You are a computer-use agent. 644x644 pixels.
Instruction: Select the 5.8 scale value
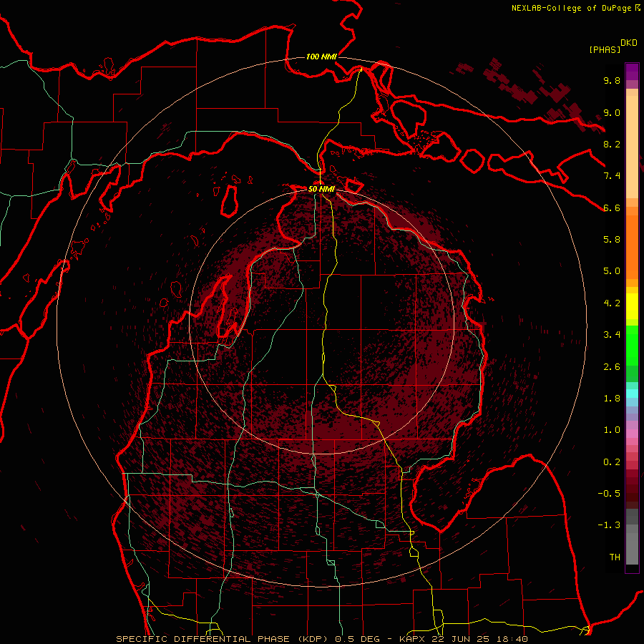(612, 240)
